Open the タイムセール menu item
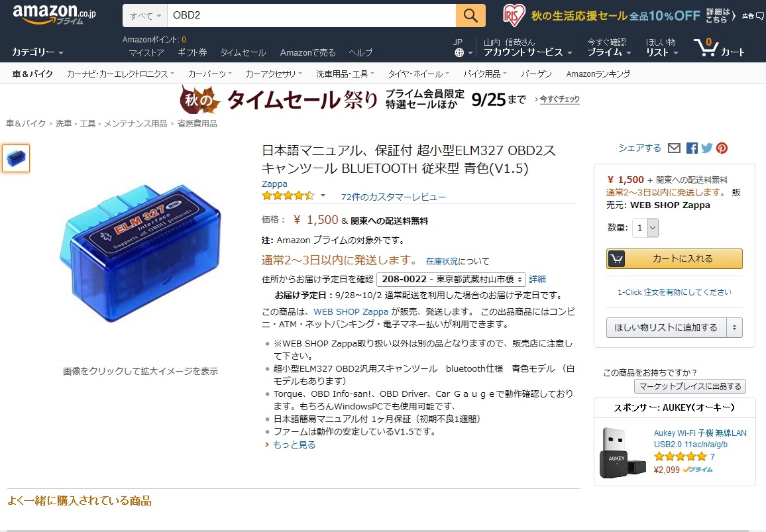This screenshot has width=766, height=532. (243, 52)
